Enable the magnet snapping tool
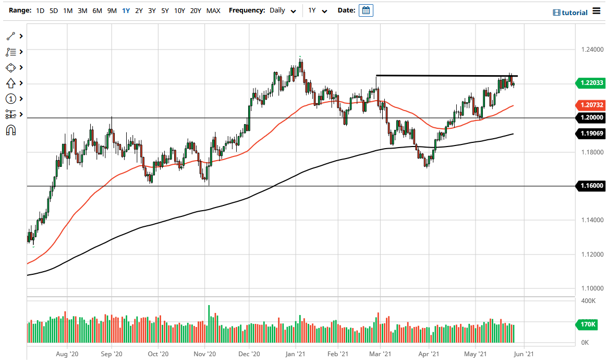 point(10,129)
